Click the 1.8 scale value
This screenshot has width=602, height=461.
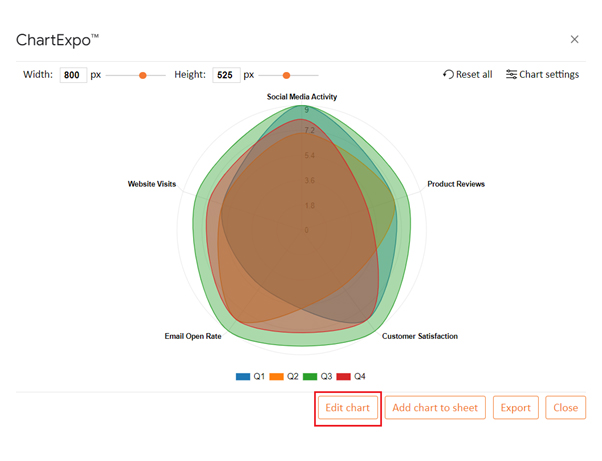pos(309,205)
